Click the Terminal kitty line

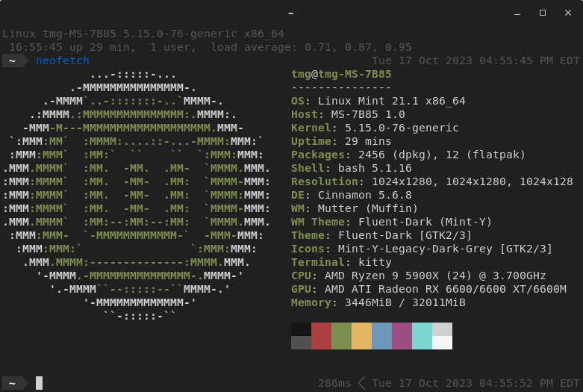click(x=341, y=262)
